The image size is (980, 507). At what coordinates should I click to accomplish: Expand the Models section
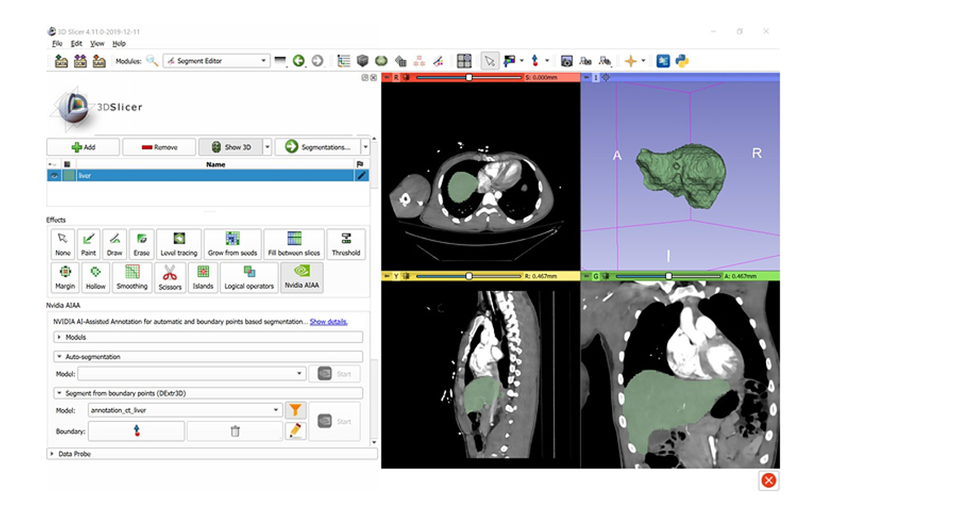pyautogui.click(x=208, y=337)
